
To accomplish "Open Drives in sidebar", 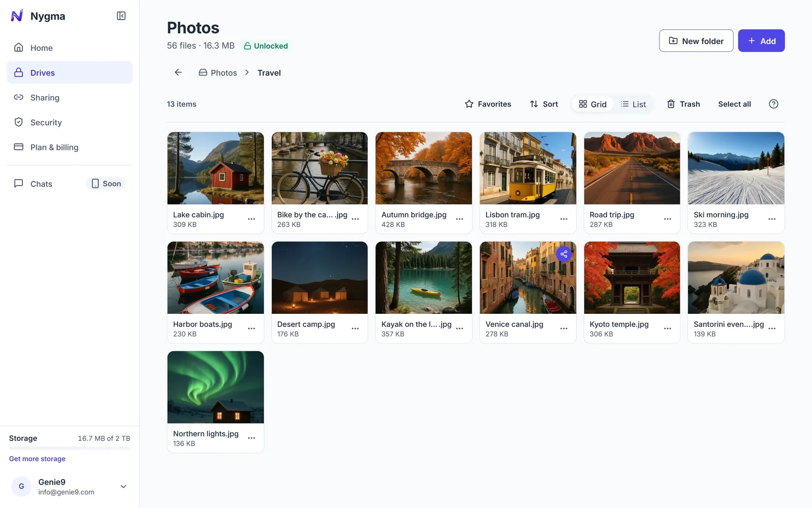I will point(69,72).
